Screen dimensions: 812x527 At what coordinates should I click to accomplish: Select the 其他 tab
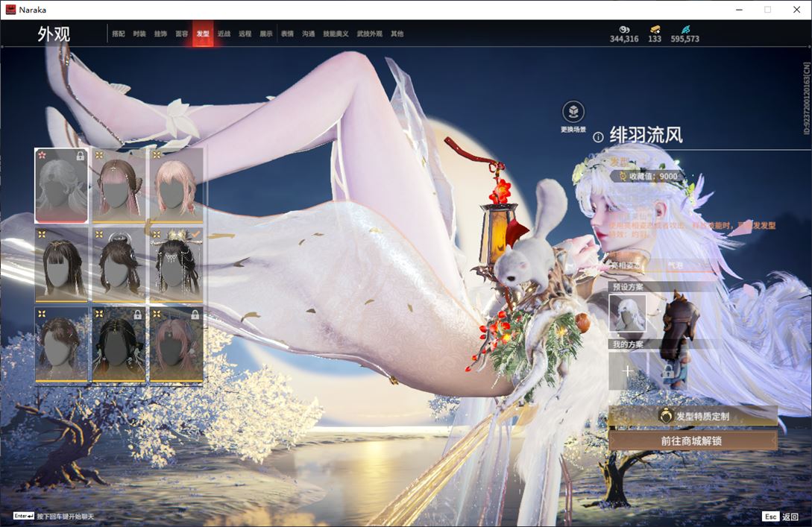point(397,34)
